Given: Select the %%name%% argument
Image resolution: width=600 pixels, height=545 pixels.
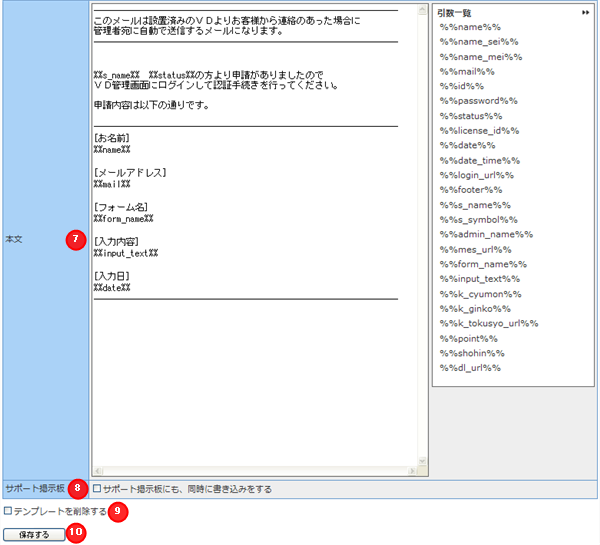Looking at the screenshot, I should coord(470,27).
